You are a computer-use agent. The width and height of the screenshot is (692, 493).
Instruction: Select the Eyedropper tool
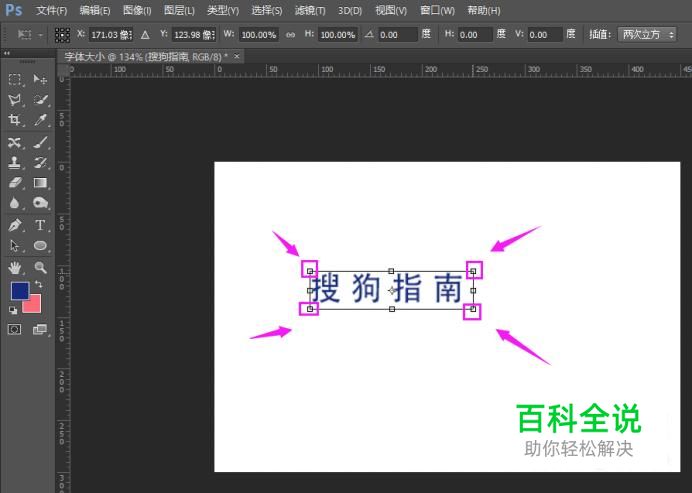tap(40, 120)
